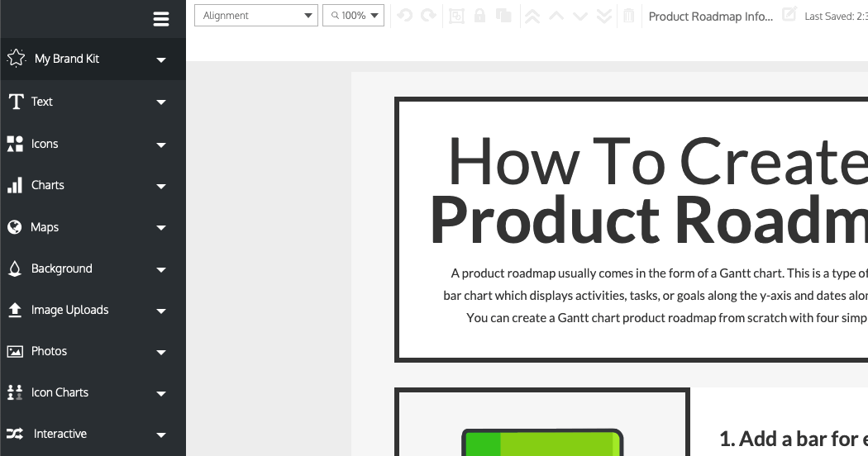Expand the Image Uploads section arrow
The image size is (868, 456).
tap(161, 311)
